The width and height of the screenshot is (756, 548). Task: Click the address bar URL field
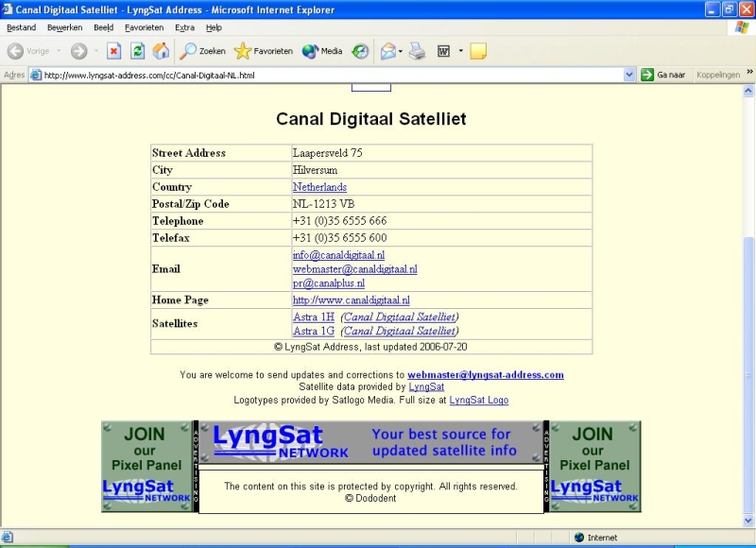pos(333,75)
